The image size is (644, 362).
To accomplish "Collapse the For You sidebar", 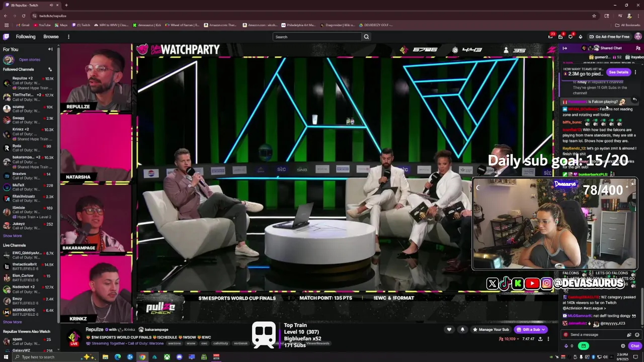I will click(x=50, y=49).
